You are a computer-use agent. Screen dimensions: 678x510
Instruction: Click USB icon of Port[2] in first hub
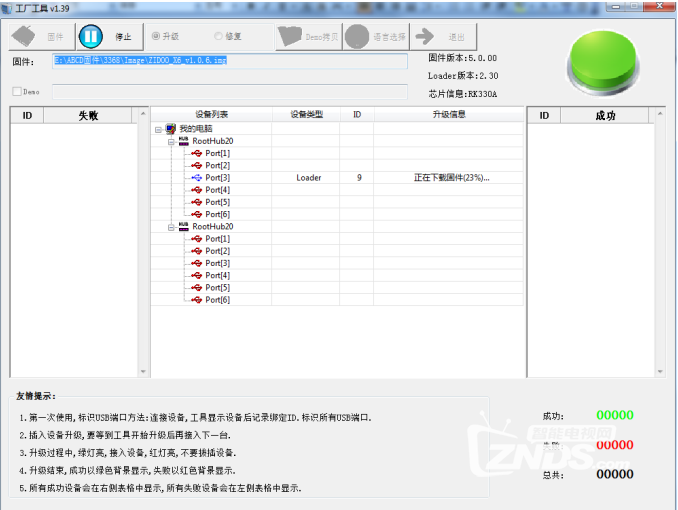(x=197, y=165)
